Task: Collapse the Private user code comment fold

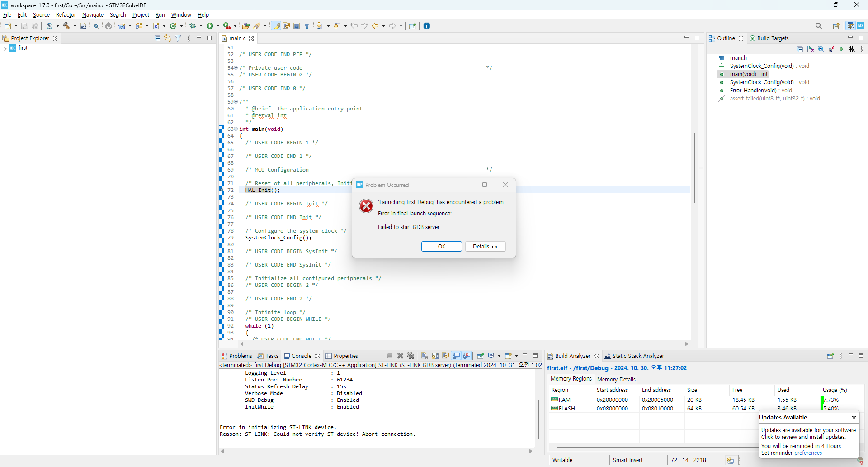Action: point(236,68)
